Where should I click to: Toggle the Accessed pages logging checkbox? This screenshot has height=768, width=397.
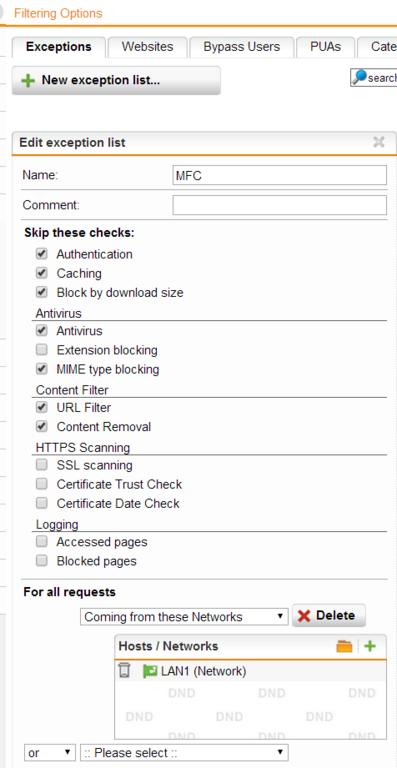coord(42,541)
